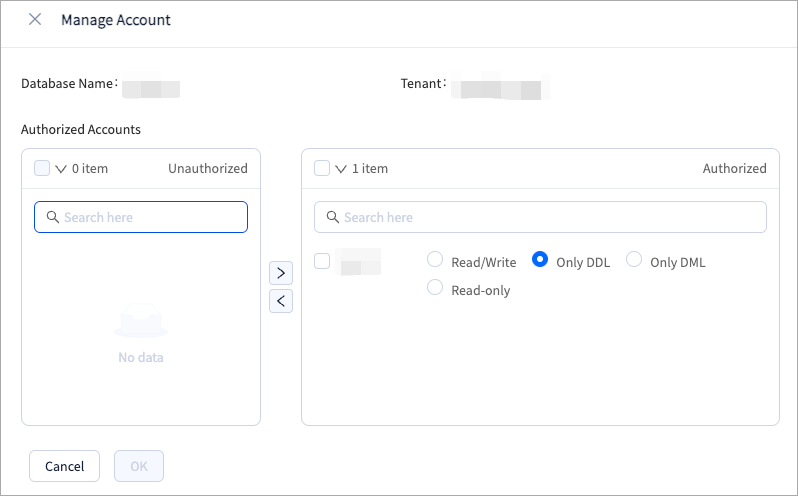Close the Manage Account dialog
This screenshot has width=798, height=496.
coord(35,20)
